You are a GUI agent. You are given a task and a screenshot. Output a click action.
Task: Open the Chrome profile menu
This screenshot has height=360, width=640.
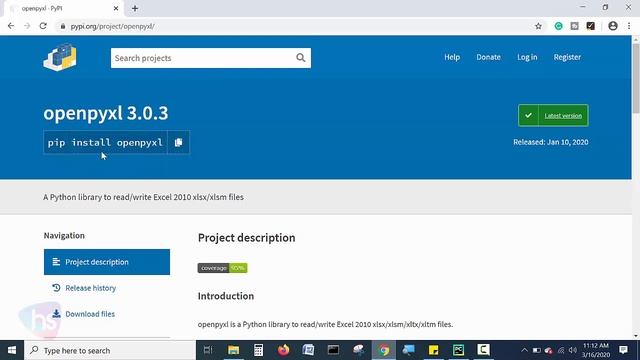coord(613,26)
